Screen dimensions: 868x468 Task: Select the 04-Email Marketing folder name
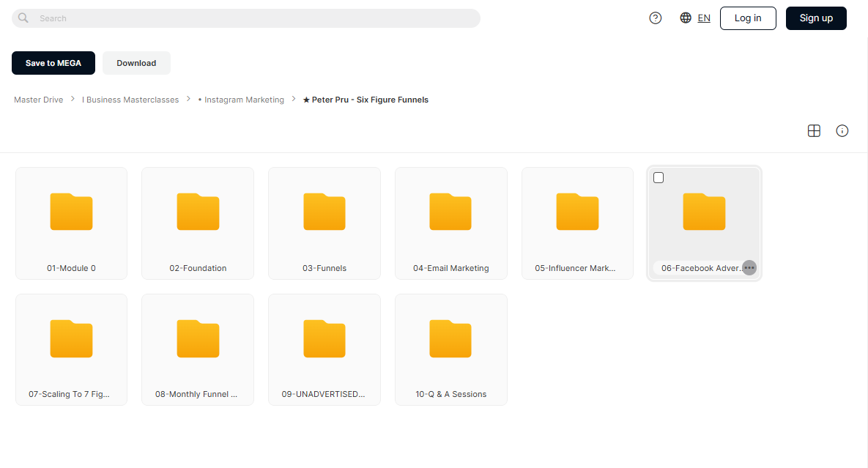coord(450,268)
